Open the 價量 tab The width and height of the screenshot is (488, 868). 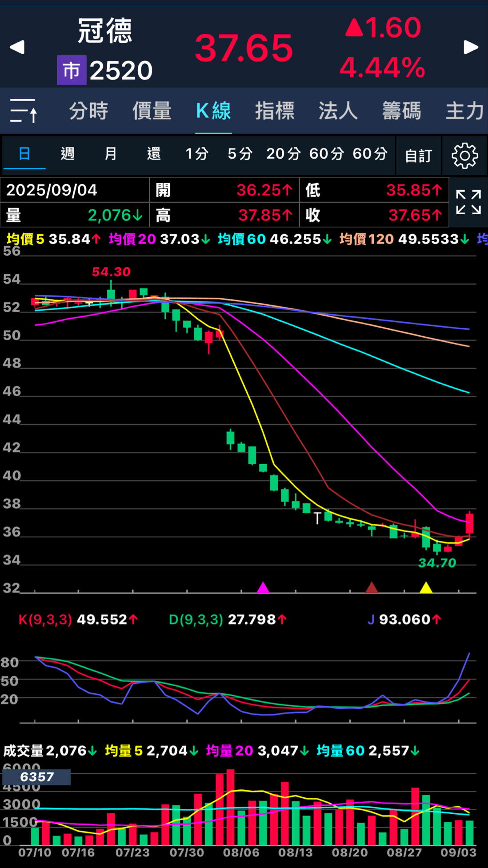(152, 111)
